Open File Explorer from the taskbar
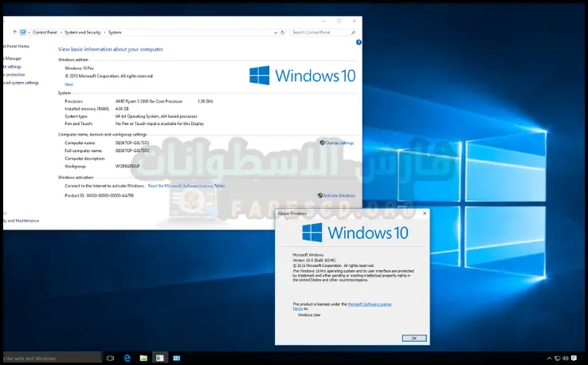This screenshot has width=588, height=365. (143, 359)
